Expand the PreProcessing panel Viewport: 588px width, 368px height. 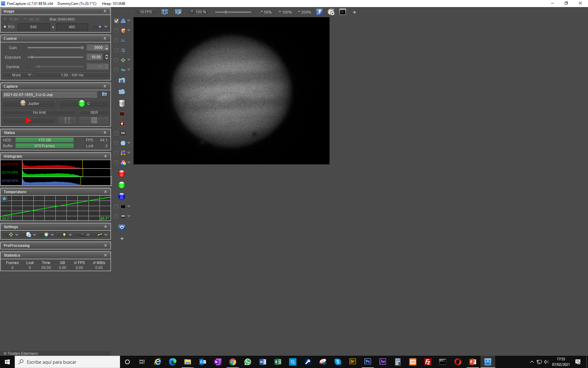tap(105, 245)
